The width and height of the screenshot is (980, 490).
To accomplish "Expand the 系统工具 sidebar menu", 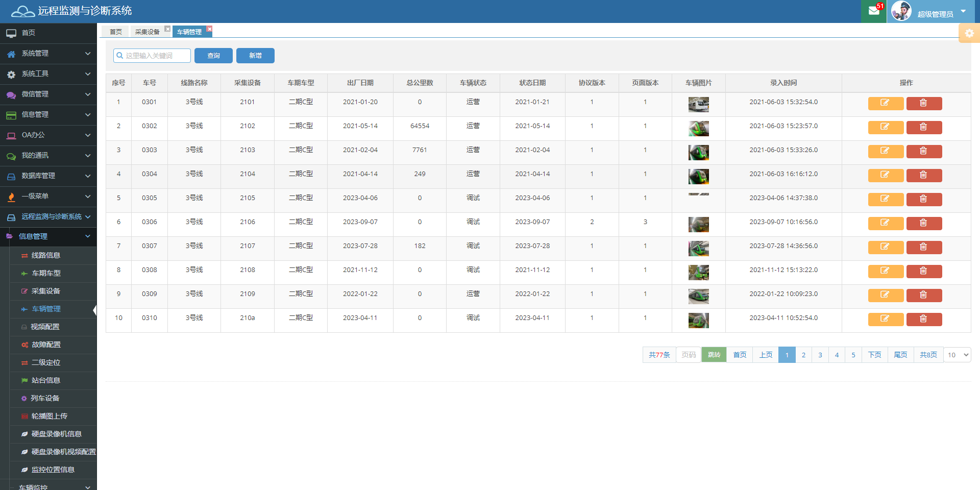I will pos(48,74).
